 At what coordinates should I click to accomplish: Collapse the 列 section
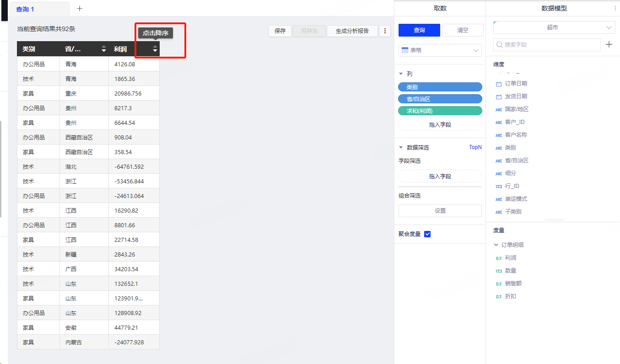401,74
